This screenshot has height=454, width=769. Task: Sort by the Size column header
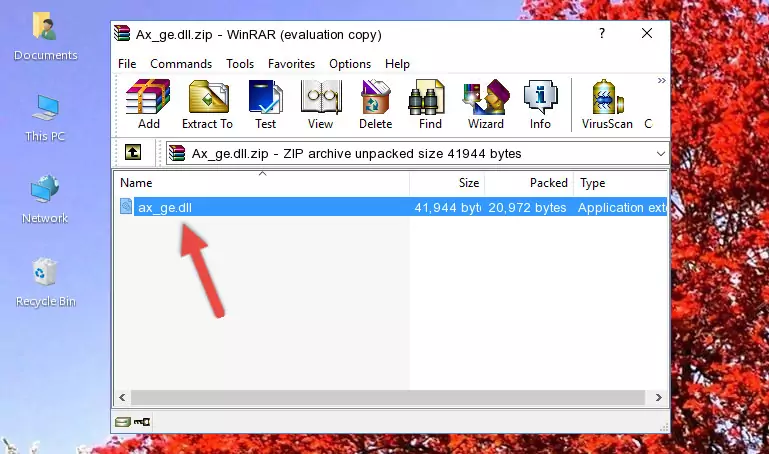click(447, 183)
